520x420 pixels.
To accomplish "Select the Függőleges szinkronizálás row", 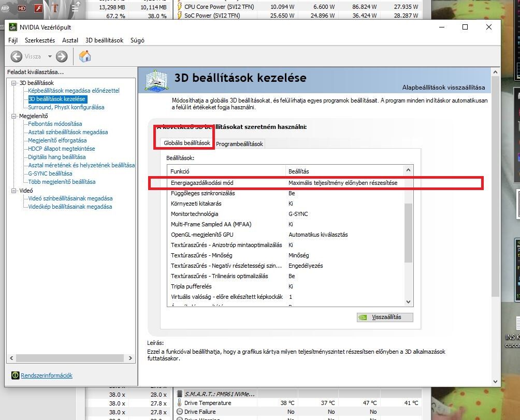I will 286,193.
